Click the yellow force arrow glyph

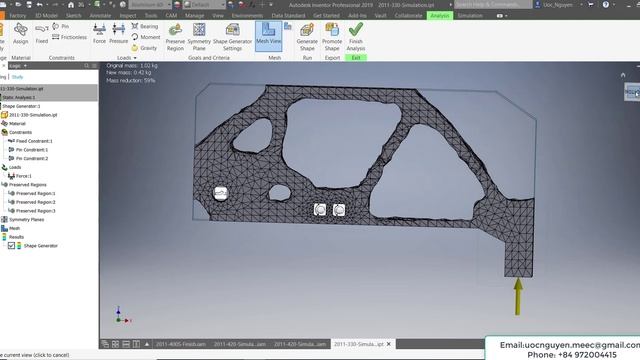(518, 297)
